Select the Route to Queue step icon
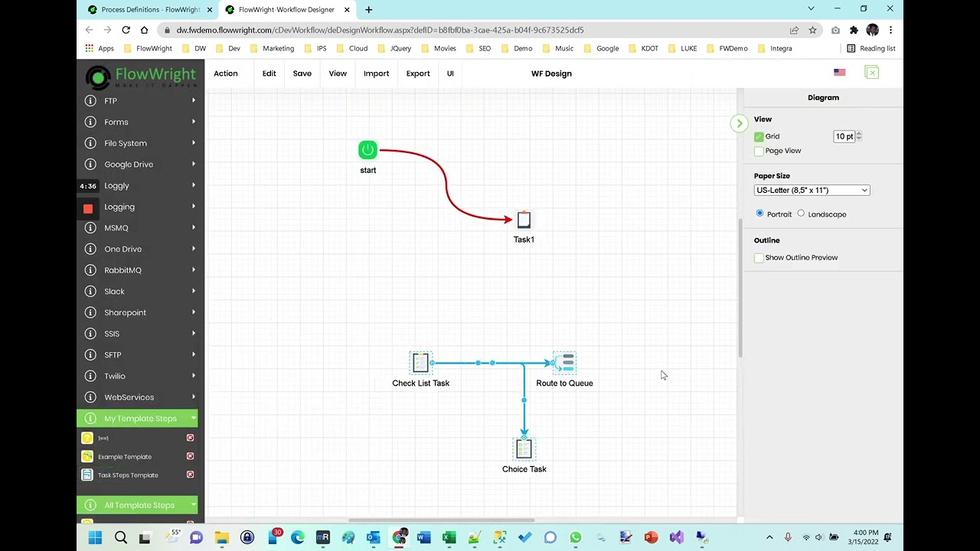The height and width of the screenshot is (551, 980). click(565, 363)
